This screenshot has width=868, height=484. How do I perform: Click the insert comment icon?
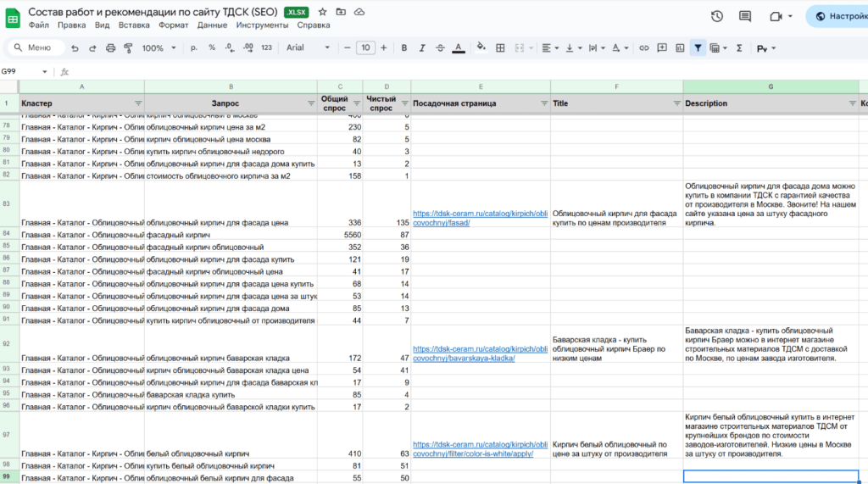pos(662,48)
